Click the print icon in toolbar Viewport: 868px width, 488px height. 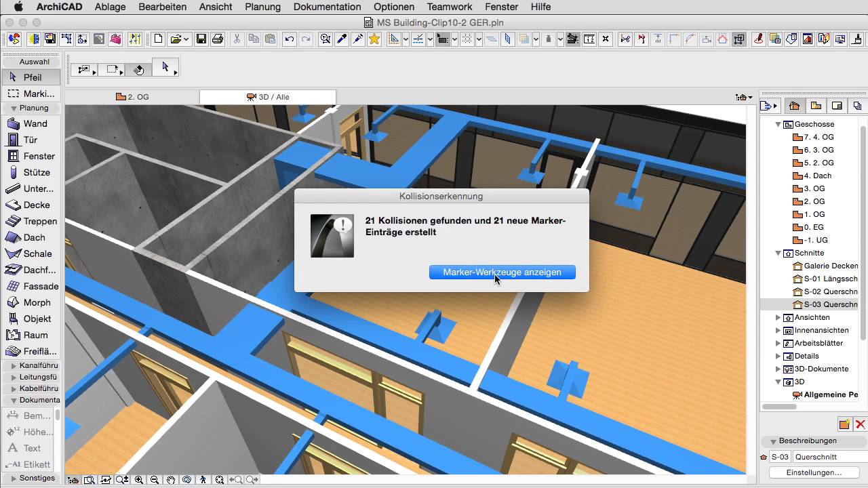click(218, 39)
